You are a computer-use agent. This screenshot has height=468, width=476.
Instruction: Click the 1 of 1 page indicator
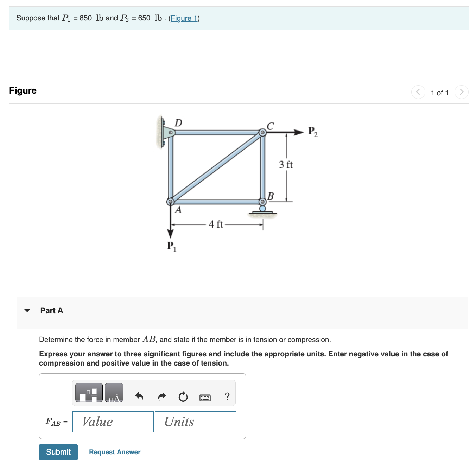point(439,93)
